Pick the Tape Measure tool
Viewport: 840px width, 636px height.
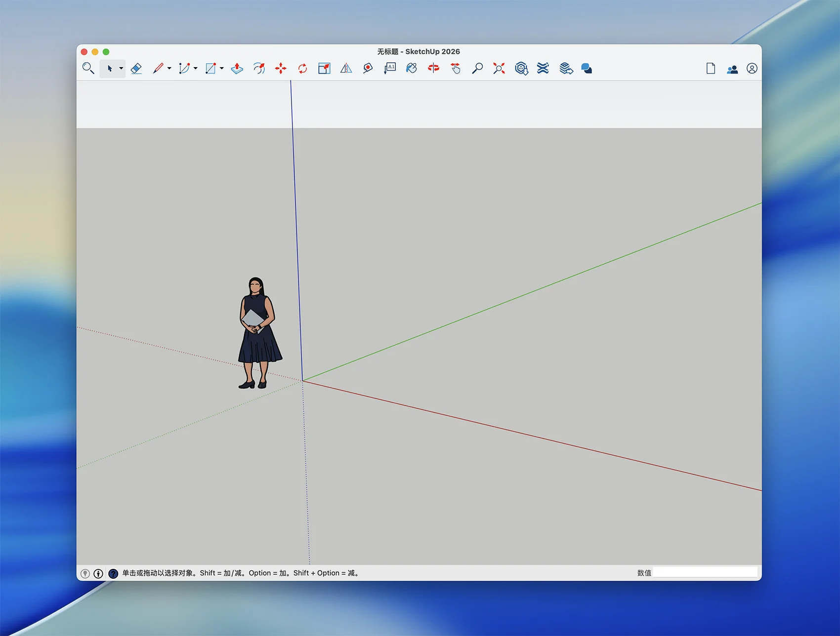point(368,69)
